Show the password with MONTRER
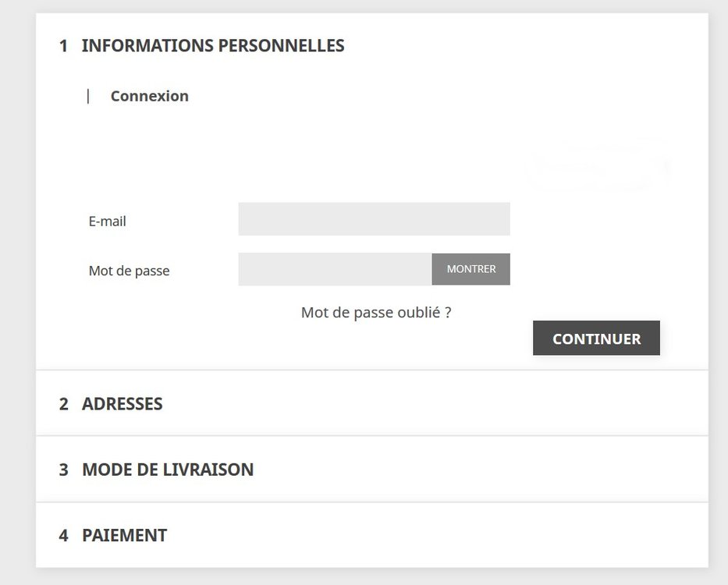Image resolution: width=728 pixels, height=585 pixels. (471, 269)
